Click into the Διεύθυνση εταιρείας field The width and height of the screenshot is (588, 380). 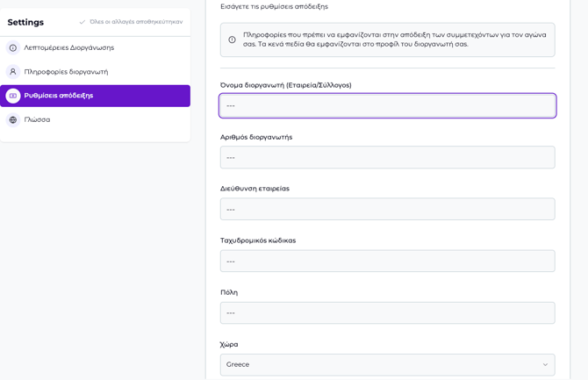(x=387, y=209)
